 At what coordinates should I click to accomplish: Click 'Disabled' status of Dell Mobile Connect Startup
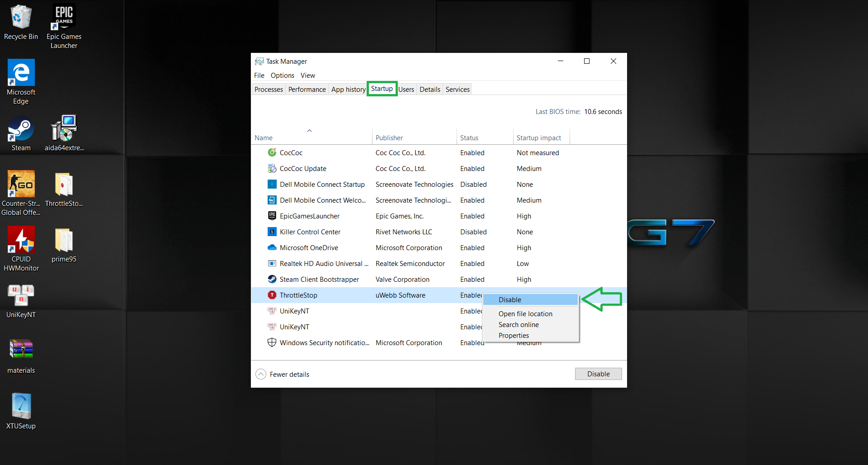(473, 184)
